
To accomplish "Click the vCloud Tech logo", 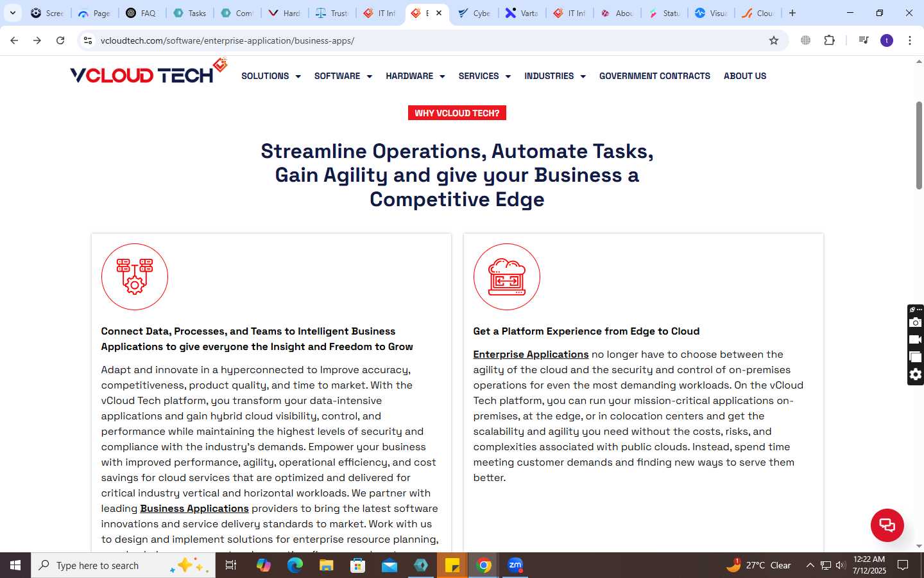I will (149, 72).
